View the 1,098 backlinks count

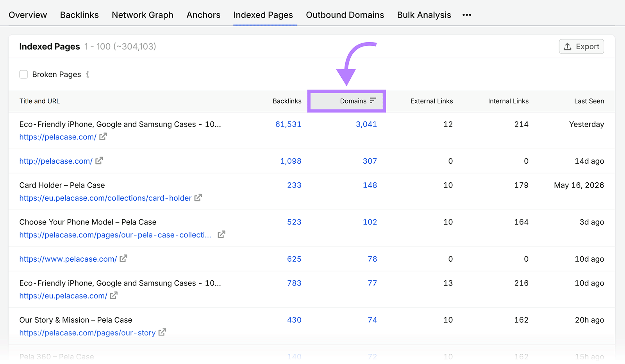coord(291,161)
